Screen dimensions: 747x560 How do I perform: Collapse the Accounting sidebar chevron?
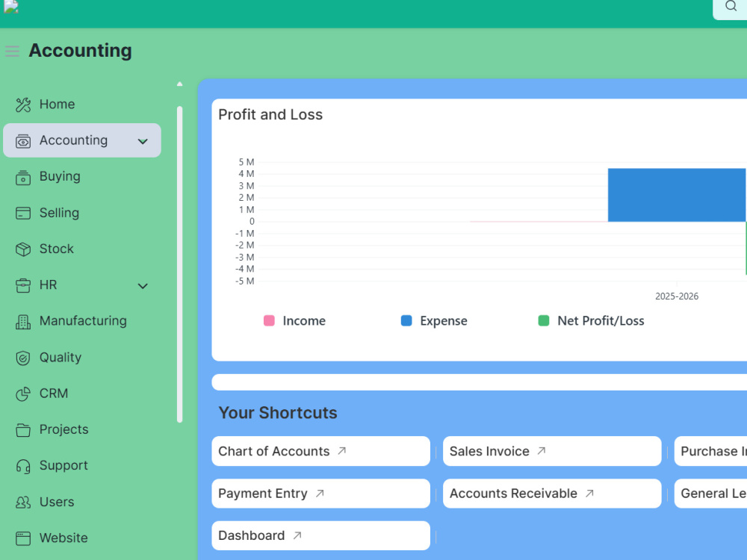[143, 141]
